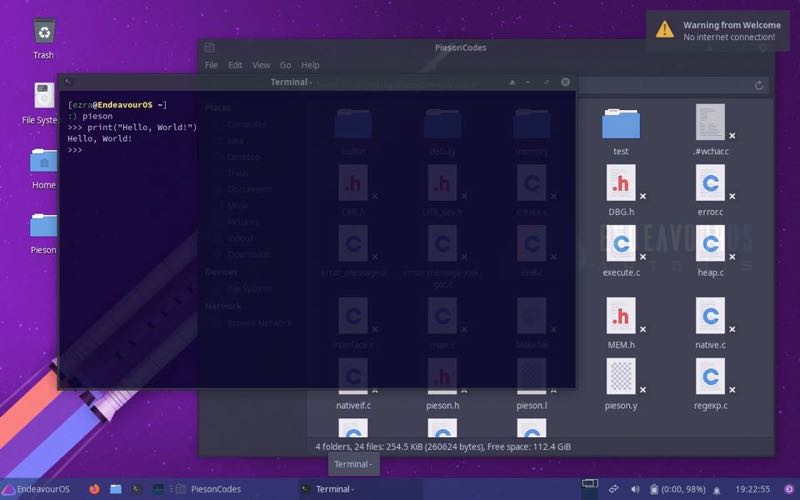The image size is (800, 500).
Task: Click the Warning from Welcome notification
Action: [718, 31]
